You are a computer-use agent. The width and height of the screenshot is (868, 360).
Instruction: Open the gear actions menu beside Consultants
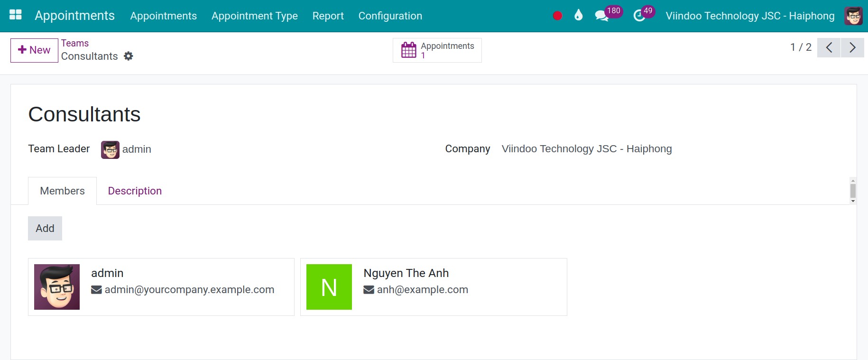pos(129,56)
